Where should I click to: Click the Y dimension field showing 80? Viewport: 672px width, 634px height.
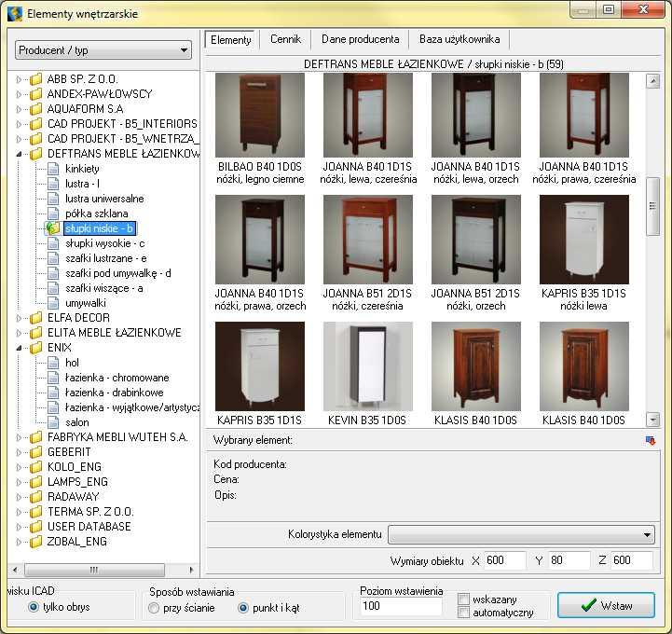[569, 560]
